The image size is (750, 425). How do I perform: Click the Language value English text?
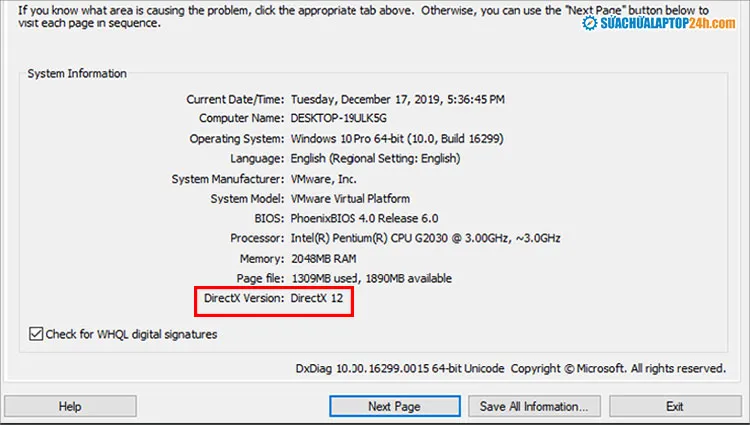click(375, 158)
